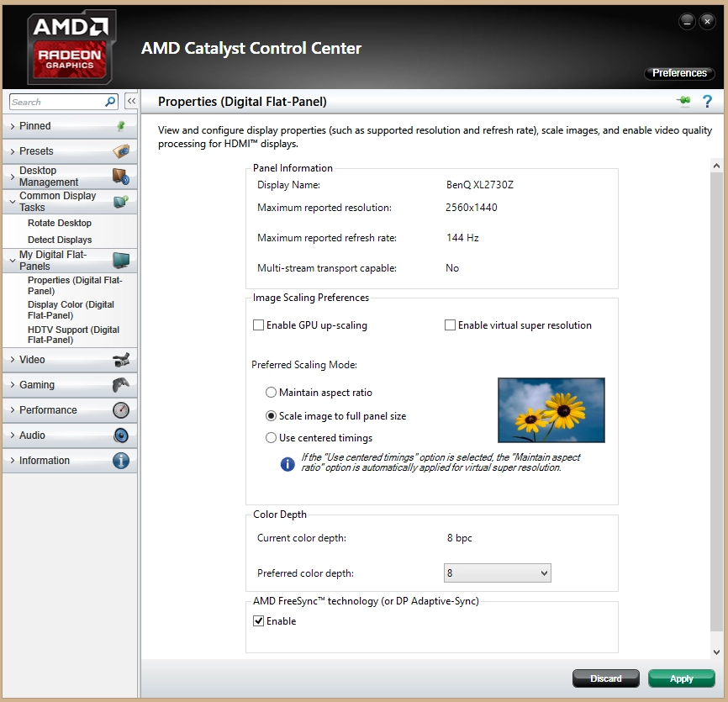Click the Common Display Tasks monitor icon
The height and width of the screenshot is (702, 728).
click(121, 202)
